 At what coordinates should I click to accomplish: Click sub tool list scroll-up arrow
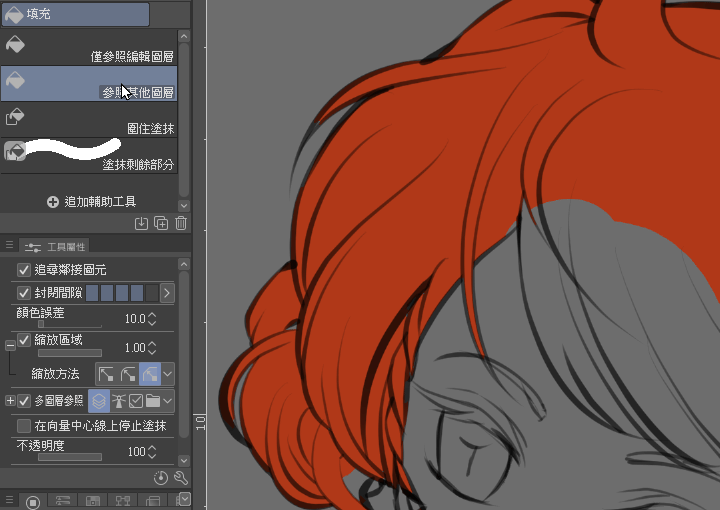click(184, 36)
